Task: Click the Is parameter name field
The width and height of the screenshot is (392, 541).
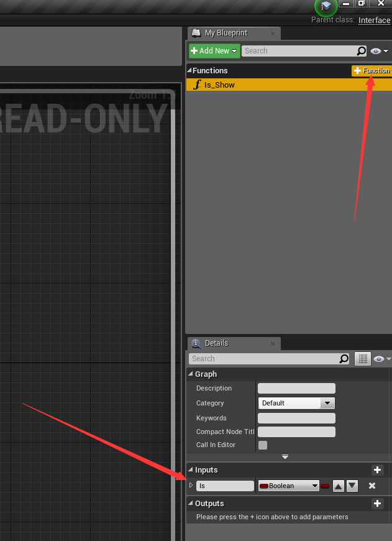Action: coord(225,486)
